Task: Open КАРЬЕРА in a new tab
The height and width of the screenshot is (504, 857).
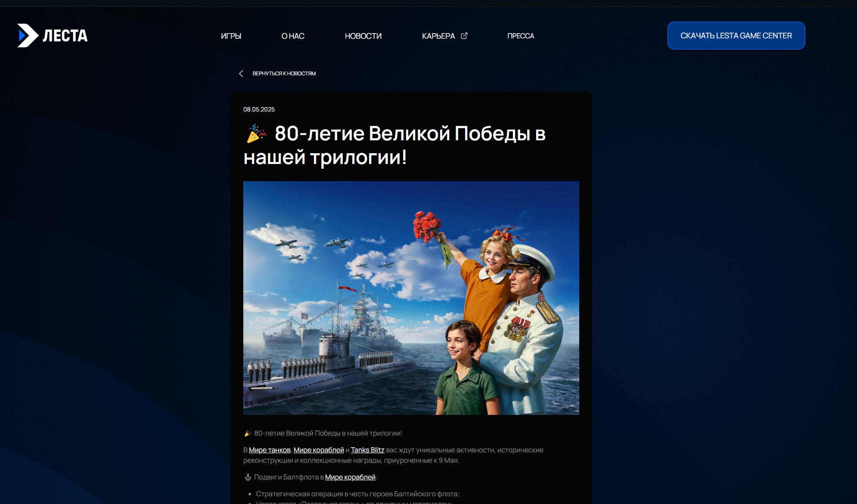Action: (x=438, y=36)
